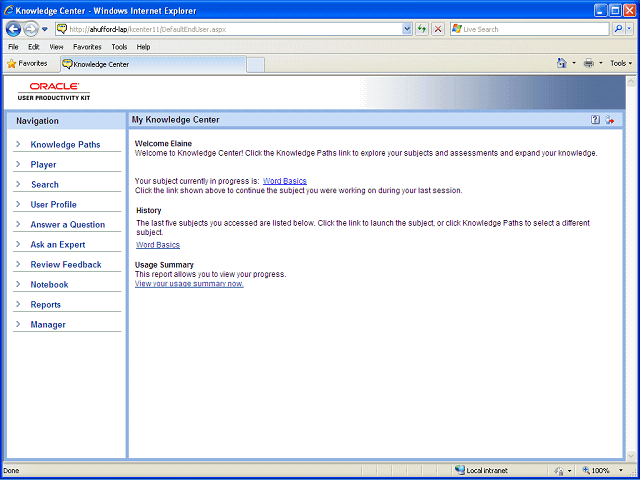Click the Help question mark icon

pyautogui.click(x=596, y=120)
